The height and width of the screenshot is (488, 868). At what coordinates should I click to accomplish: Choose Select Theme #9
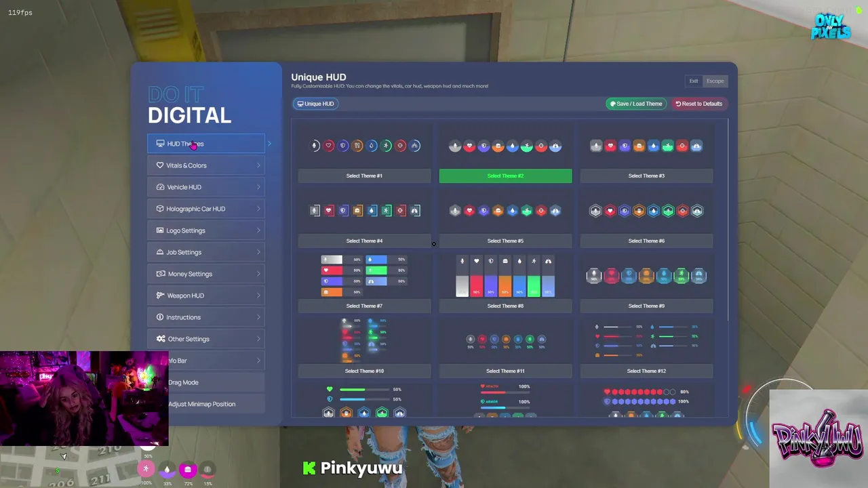point(646,306)
